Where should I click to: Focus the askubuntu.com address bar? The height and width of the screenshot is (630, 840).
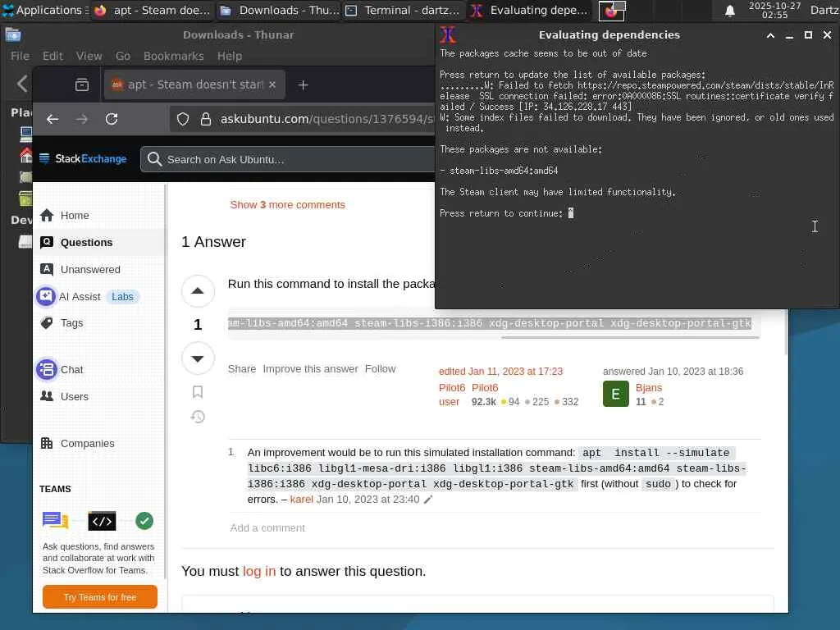(326, 119)
